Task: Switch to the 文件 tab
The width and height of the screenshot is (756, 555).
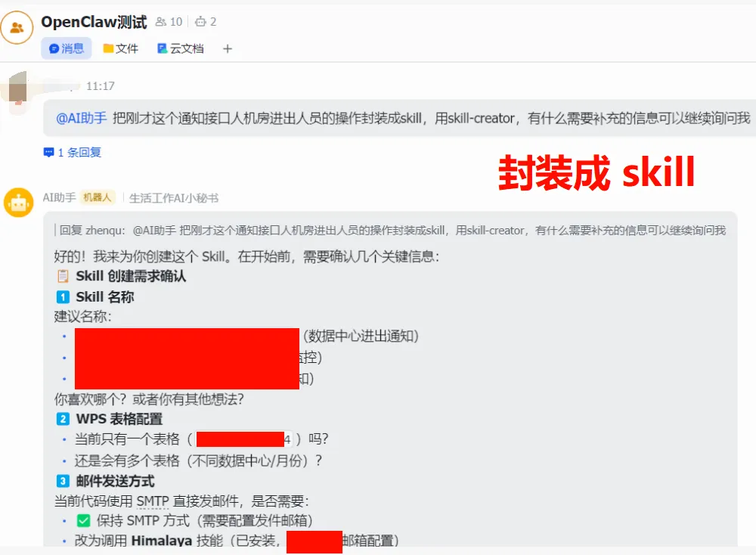Action: point(121,48)
